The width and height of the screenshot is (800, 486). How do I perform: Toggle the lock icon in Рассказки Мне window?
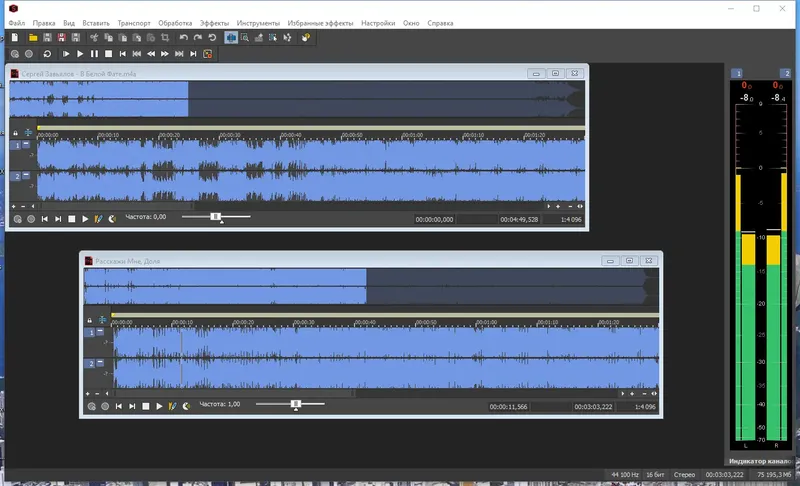[90, 320]
